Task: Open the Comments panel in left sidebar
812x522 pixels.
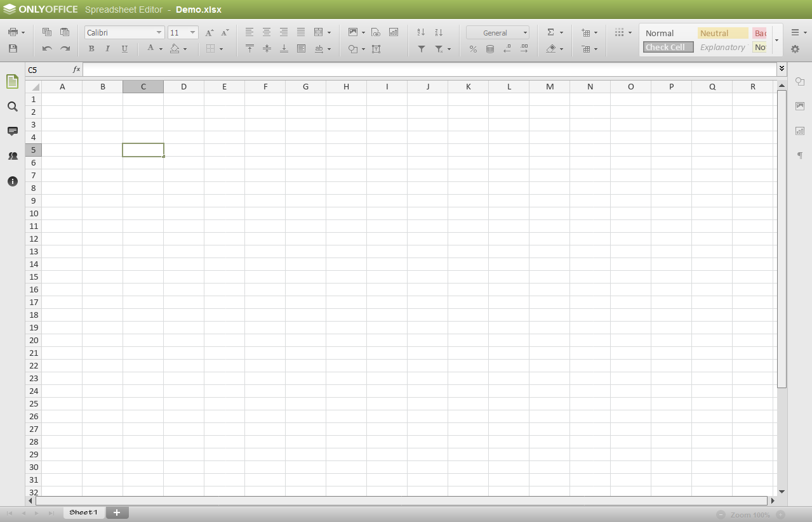Action: (13, 131)
